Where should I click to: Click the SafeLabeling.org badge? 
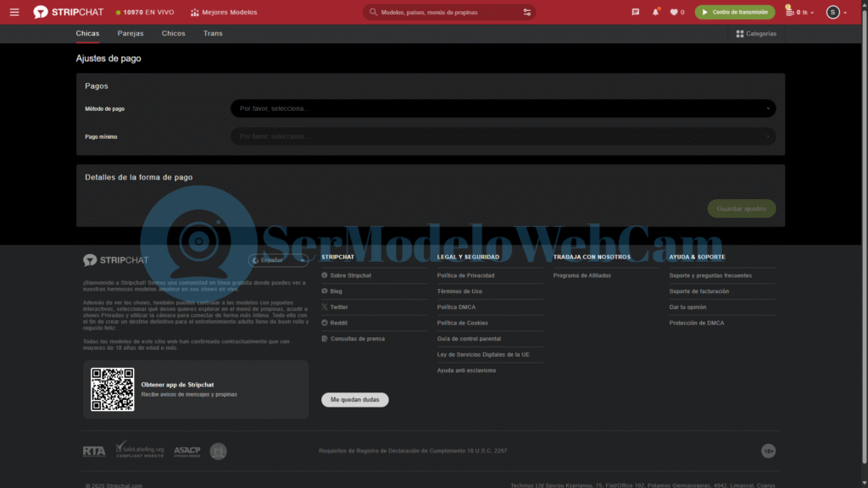point(140,449)
